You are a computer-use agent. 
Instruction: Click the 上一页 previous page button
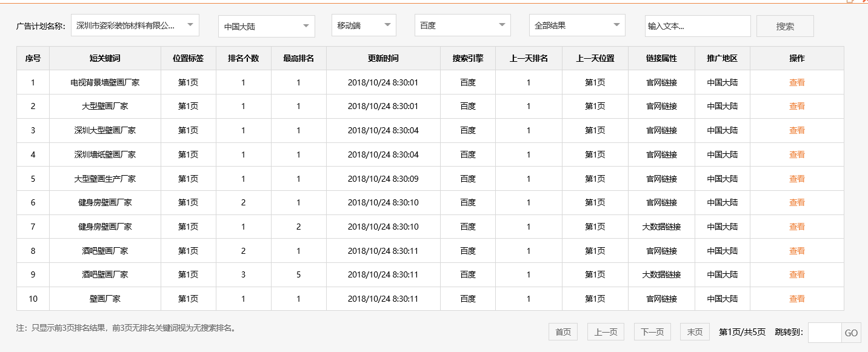coord(606,331)
